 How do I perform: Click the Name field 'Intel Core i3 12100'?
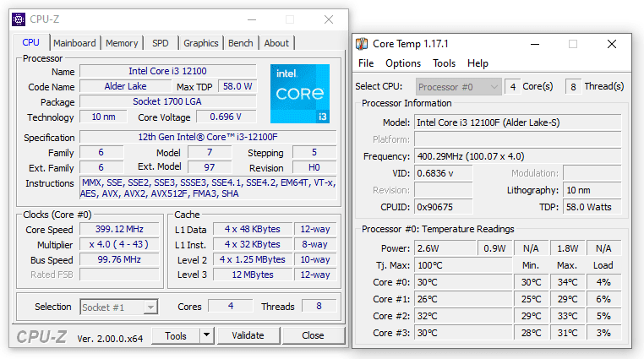(167, 71)
